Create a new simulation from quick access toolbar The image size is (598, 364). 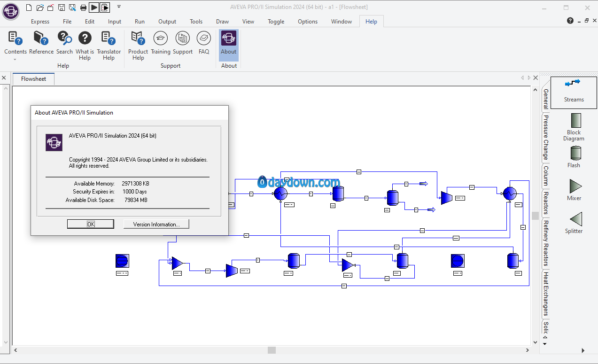[30, 7]
